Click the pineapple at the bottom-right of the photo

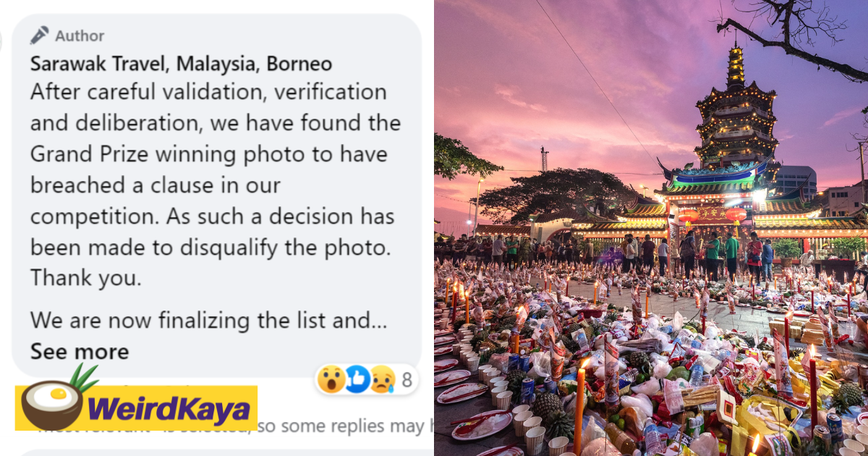[x=851, y=394]
